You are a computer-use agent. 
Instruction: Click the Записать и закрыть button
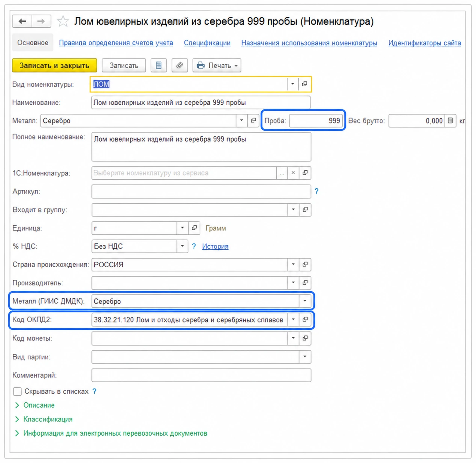(55, 66)
